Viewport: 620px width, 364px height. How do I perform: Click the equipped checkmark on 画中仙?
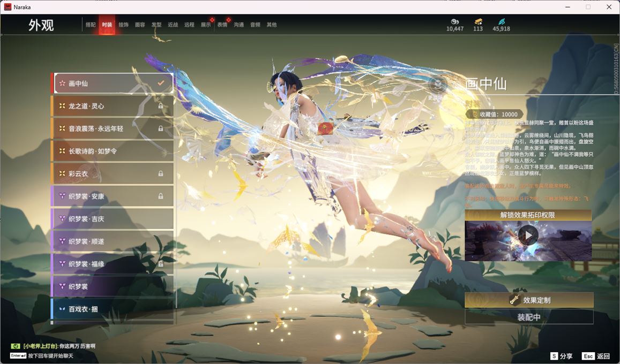161,84
